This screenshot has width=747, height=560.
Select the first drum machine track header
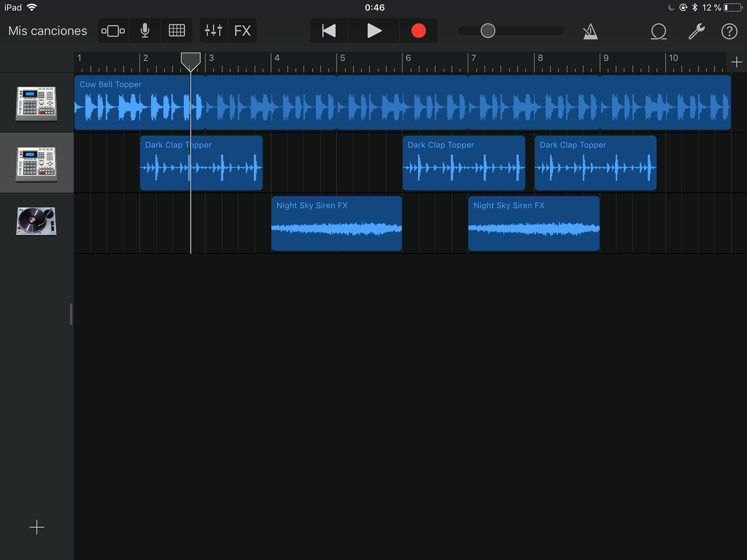[37, 102]
